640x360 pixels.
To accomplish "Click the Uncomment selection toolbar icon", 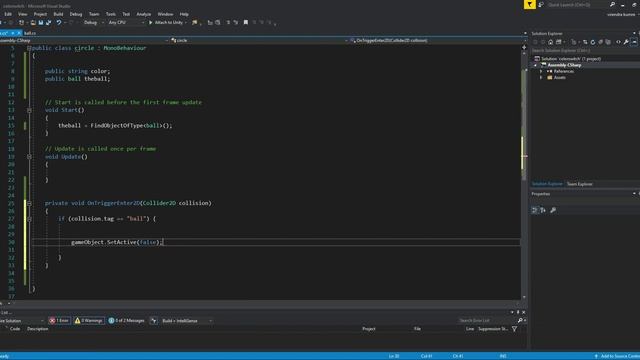I will [x=236, y=22].
